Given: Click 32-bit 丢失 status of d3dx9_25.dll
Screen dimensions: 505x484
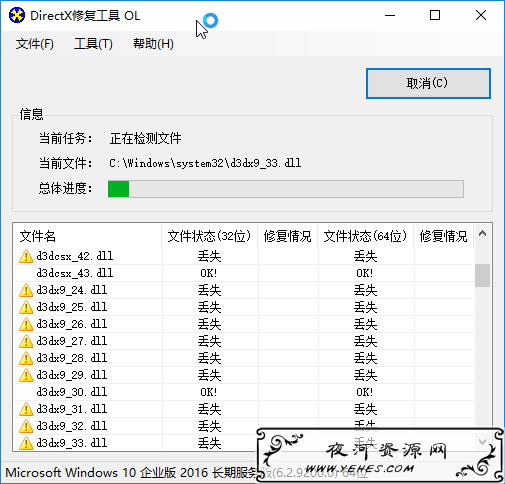Looking at the screenshot, I should coord(209,307).
